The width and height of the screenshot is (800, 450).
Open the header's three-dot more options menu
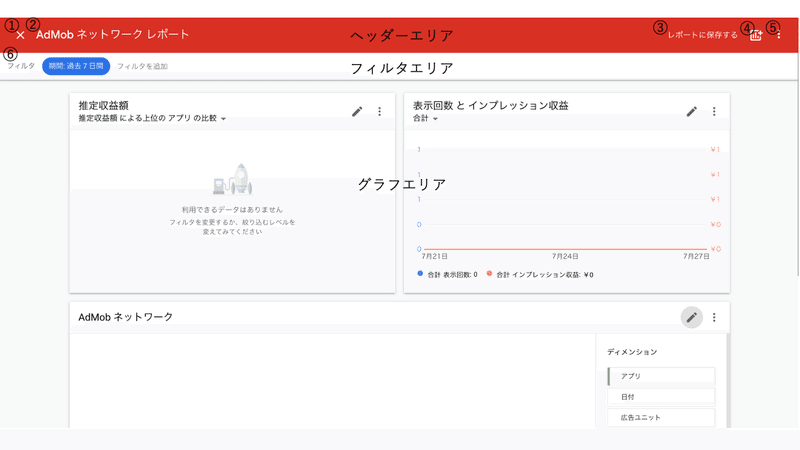click(x=779, y=35)
